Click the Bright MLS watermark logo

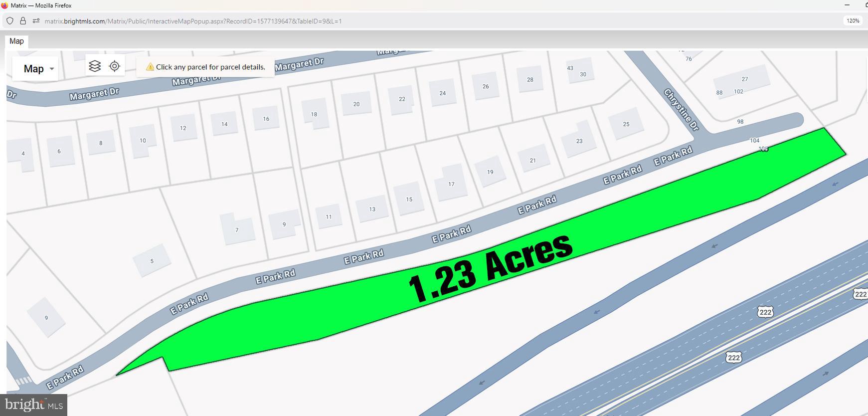click(x=34, y=405)
